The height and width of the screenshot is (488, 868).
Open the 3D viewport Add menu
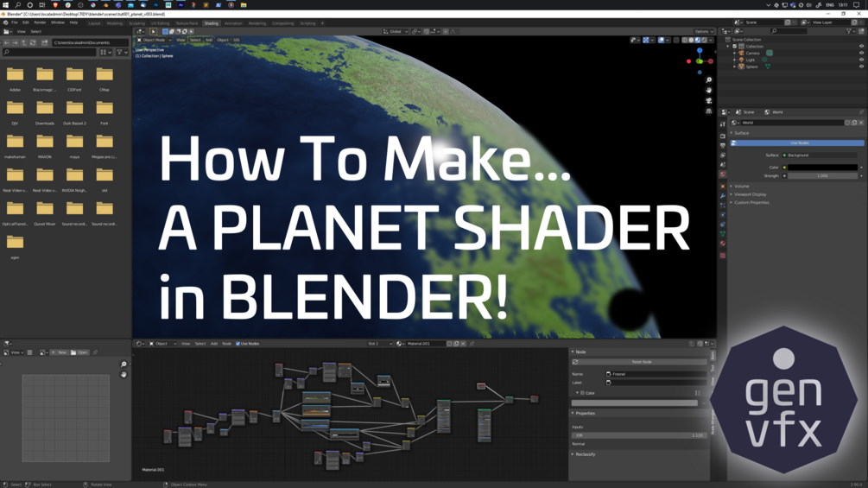(x=209, y=40)
